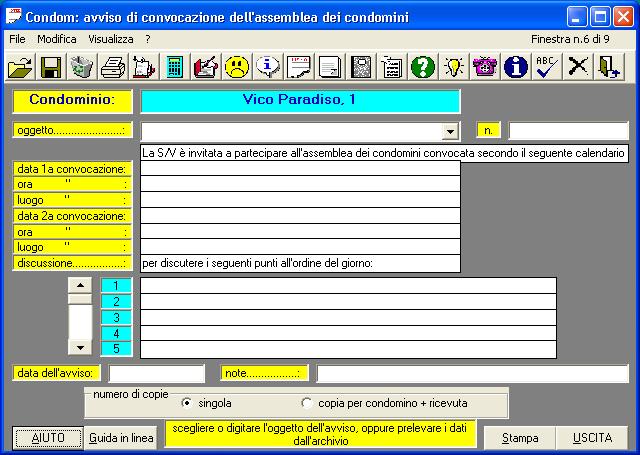Select 'copia per condomino + ricevuta' option
The image size is (640, 455).
[307, 403]
